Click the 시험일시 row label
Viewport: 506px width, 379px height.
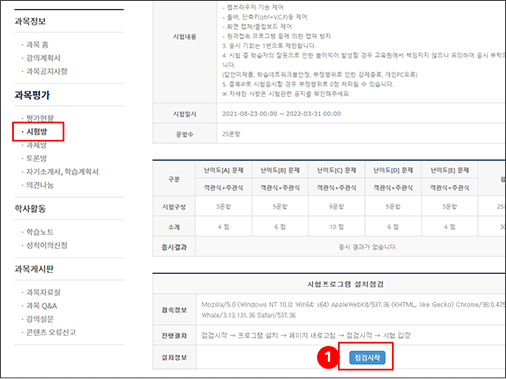tap(184, 114)
